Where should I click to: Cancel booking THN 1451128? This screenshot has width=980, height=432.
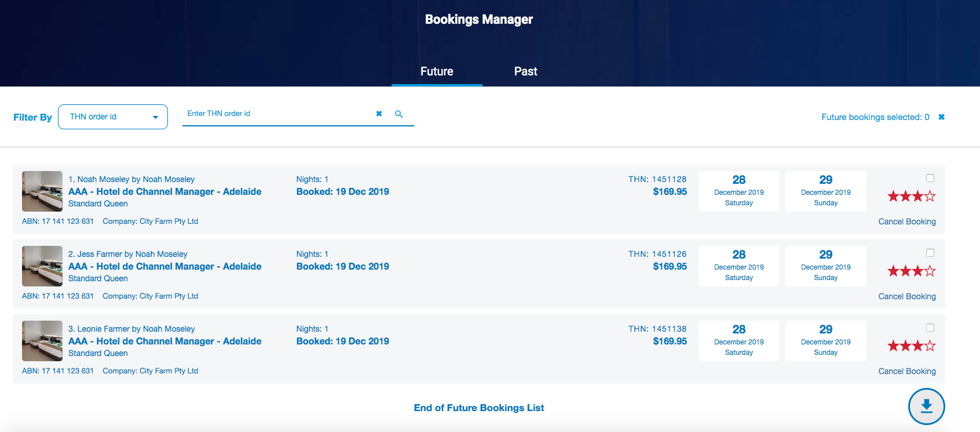point(906,222)
